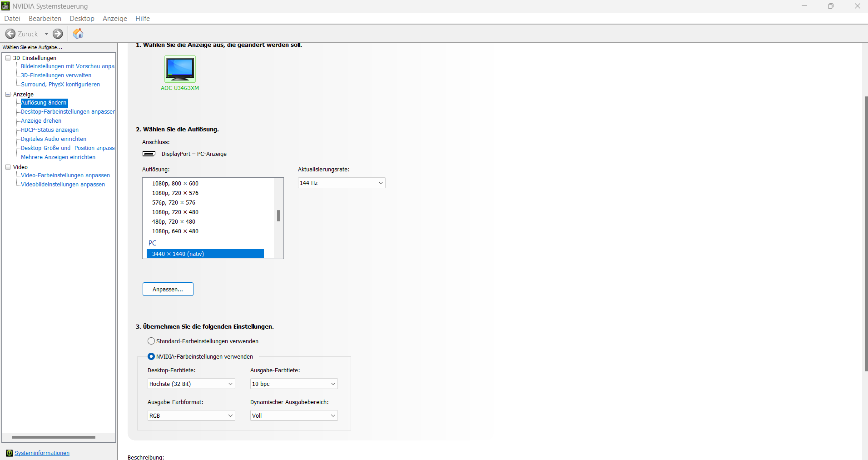
Task: Click the main panel vertical scrollbar
Action: (x=866, y=234)
